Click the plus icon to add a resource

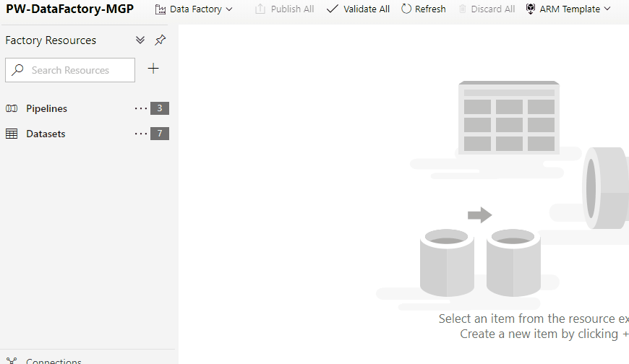point(153,69)
